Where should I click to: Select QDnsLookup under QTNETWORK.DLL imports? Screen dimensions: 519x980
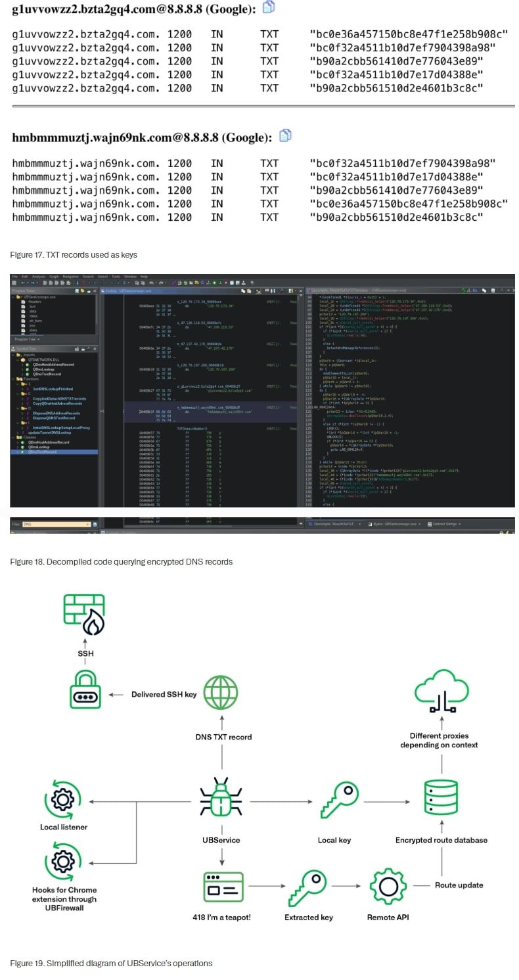(45, 369)
